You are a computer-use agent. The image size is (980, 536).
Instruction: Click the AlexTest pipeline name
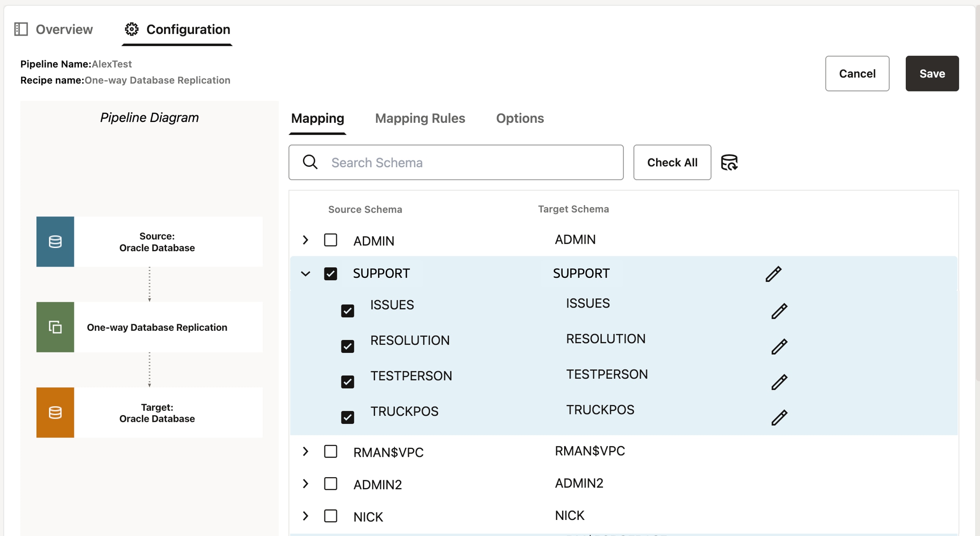(x=112, y=64)
